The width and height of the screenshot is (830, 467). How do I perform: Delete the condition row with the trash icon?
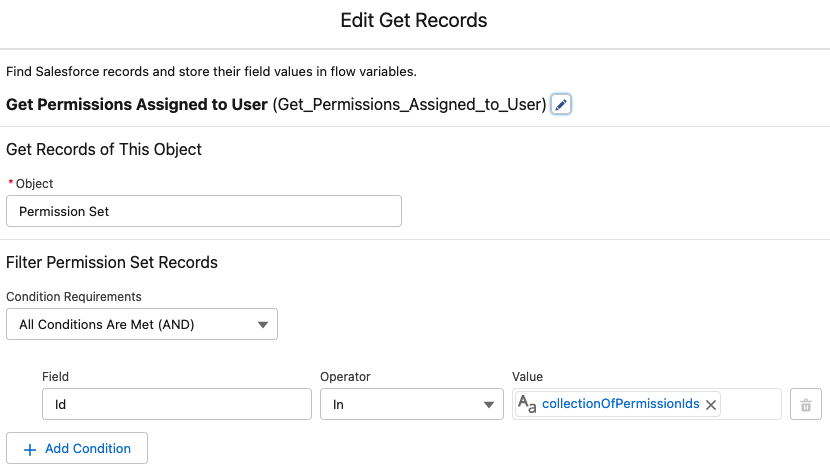point(805,404)
